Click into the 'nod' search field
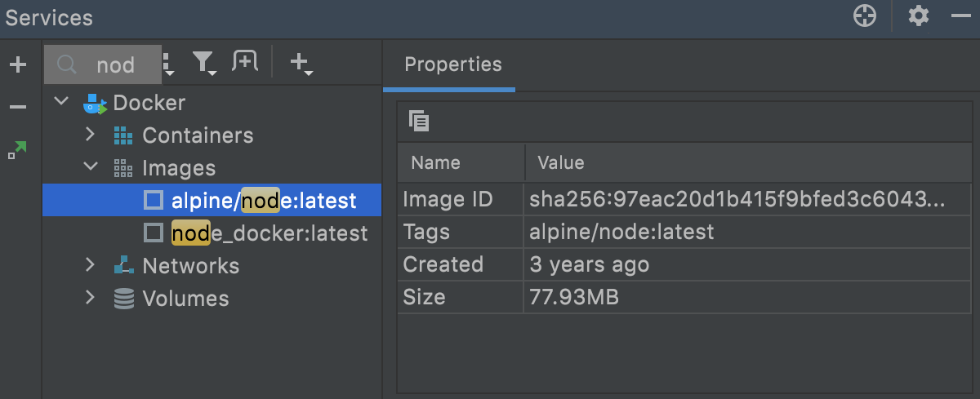980x399 pixels. (103, 64)
